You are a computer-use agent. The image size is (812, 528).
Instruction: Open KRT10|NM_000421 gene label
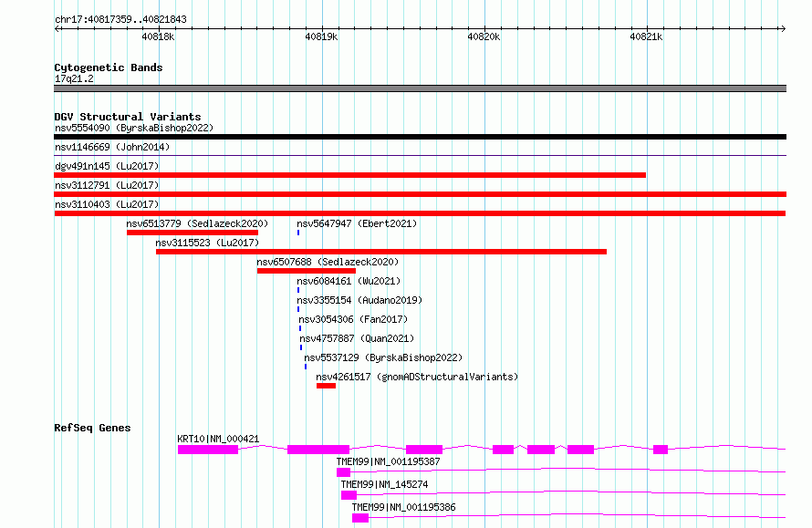click(218, 439)
